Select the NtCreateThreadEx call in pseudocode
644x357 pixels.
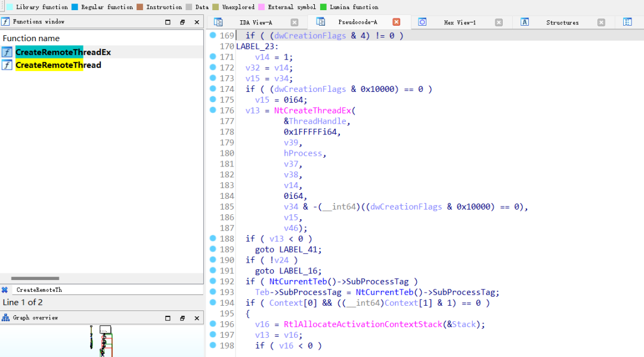coord(314,110)
